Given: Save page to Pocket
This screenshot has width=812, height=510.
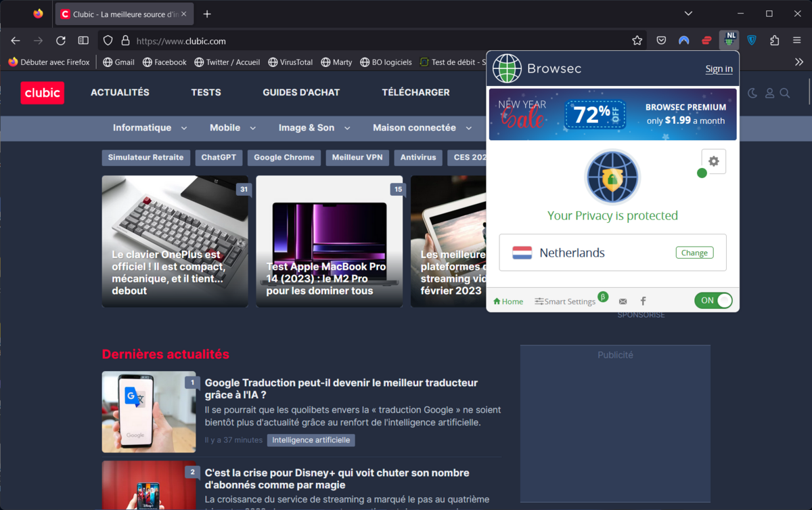Looking at the screenshot, I should (x=661, y=41).
